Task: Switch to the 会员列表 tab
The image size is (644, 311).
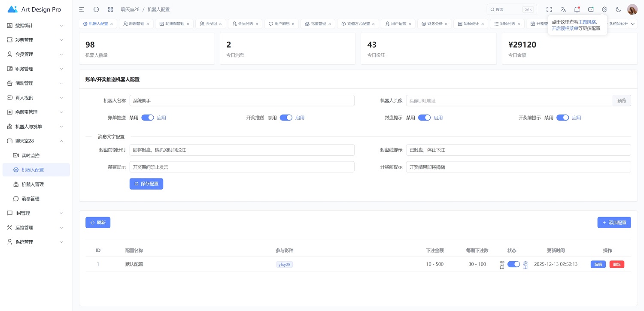Action: click(245, 24)
